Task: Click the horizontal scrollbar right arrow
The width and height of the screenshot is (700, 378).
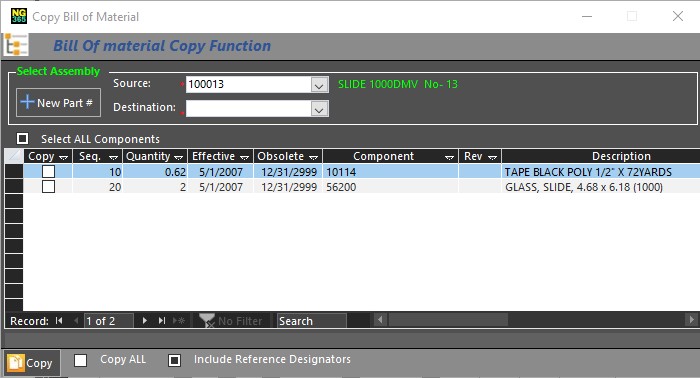Action: coord(691,320)
